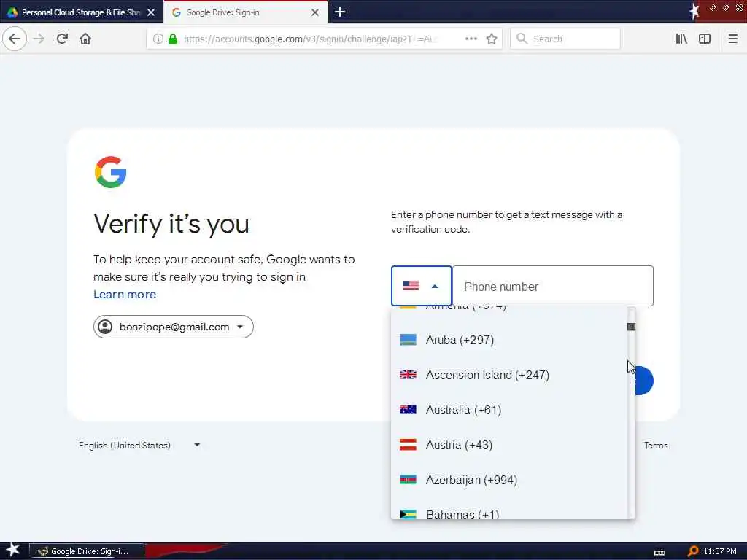Choose Ascension Island (+247) country code
Screen dimensions: 747x560
click(x=509, y=375)
